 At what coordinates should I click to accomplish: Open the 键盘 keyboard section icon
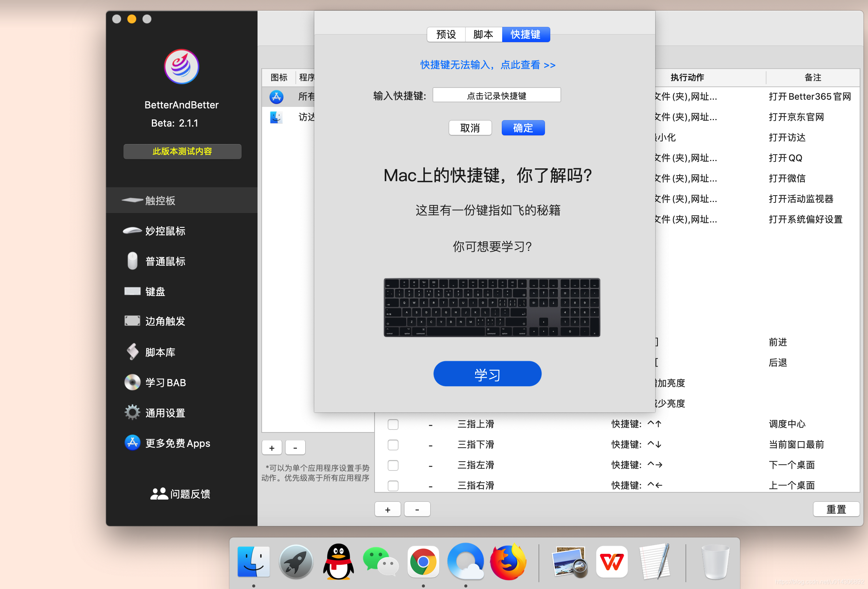tap(132, 291)
